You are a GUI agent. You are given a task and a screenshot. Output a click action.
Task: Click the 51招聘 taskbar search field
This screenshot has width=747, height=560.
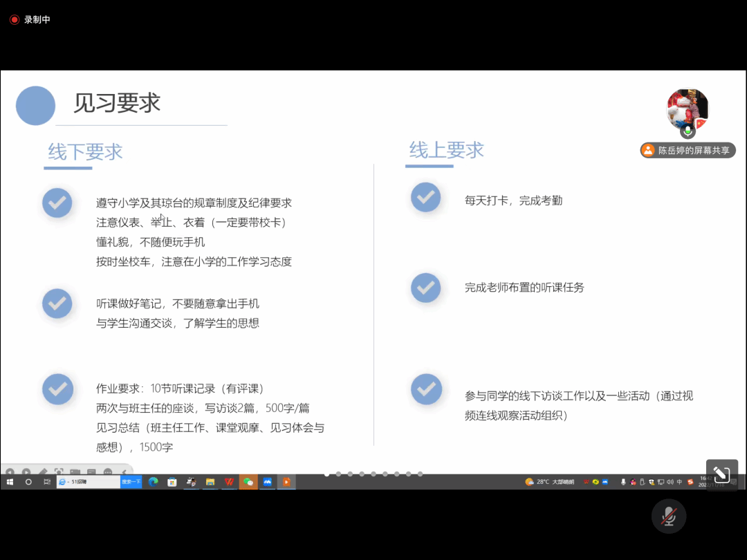[91, 482]
